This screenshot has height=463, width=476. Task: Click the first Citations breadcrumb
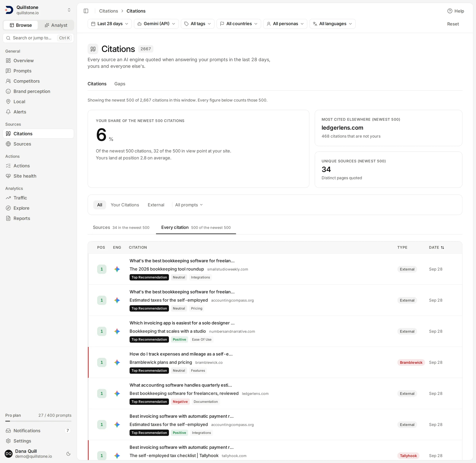[108, 11]
